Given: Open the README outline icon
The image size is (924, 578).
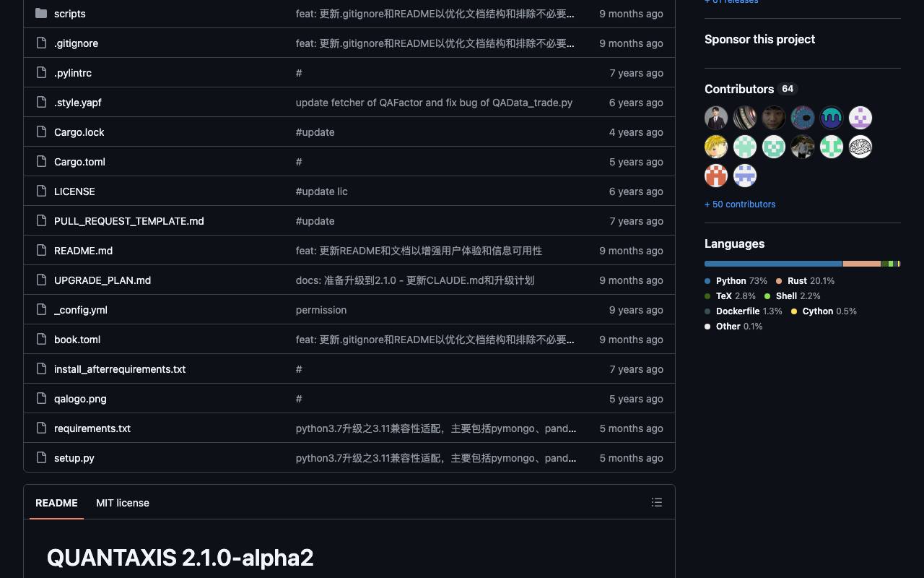Looking at the screenshot, I should tap(657, 502).
